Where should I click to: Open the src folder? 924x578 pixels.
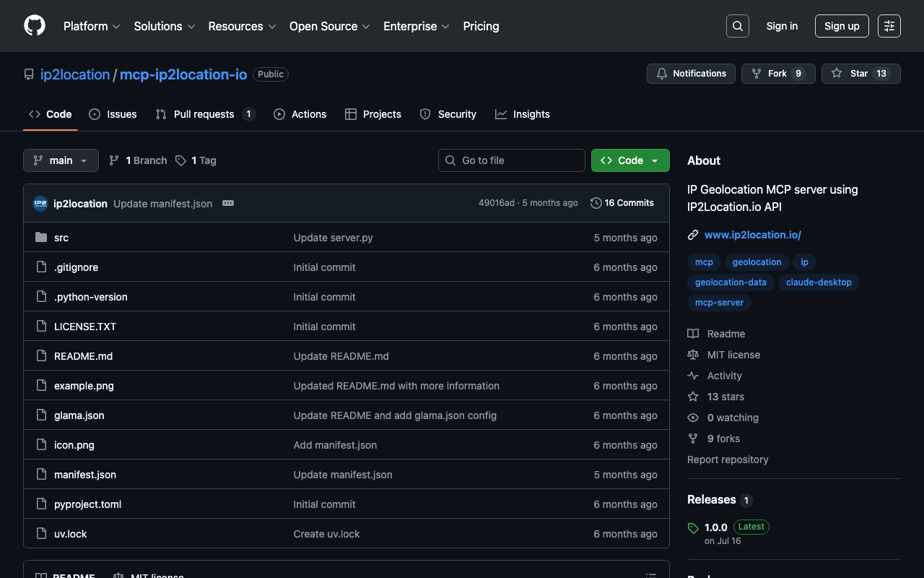point(61,238)
